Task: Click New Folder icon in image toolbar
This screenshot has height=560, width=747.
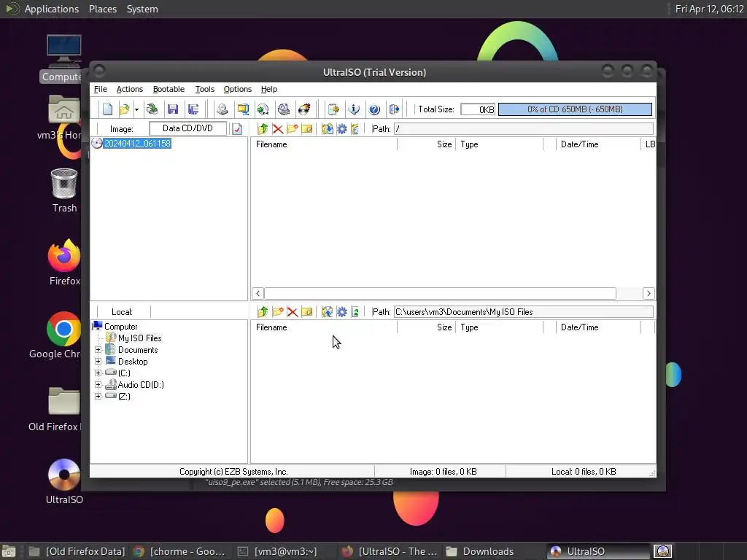Action: tap(293, 129)
